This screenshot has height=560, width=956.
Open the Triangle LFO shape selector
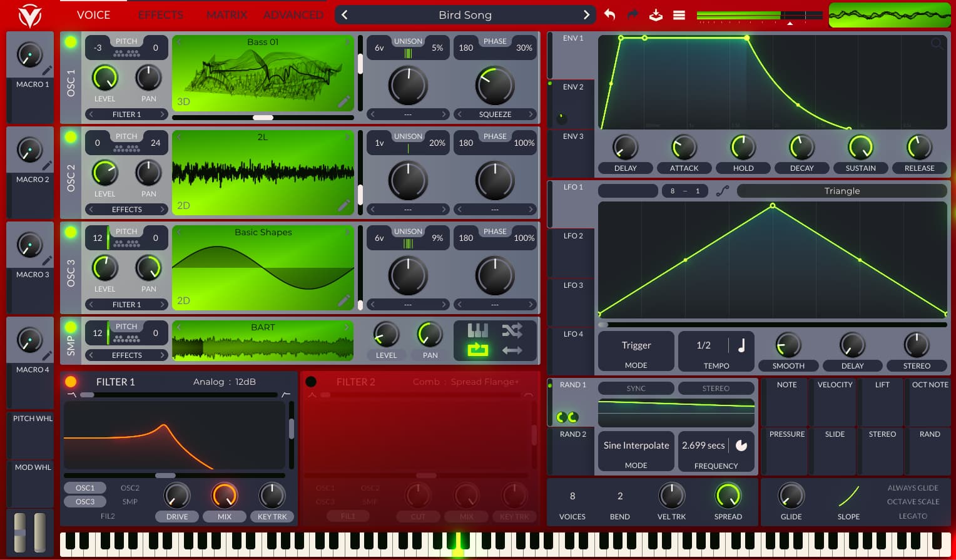click(x=842, y=191)
